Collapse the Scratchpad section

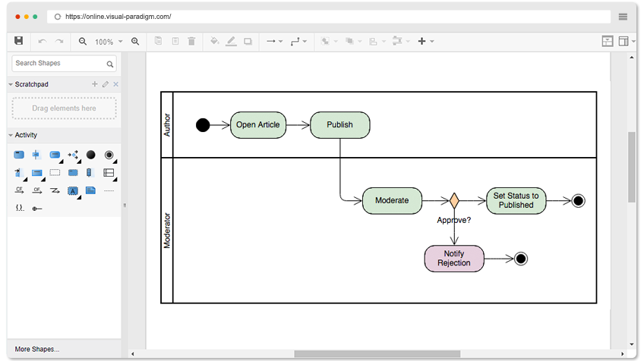point(11,84)
